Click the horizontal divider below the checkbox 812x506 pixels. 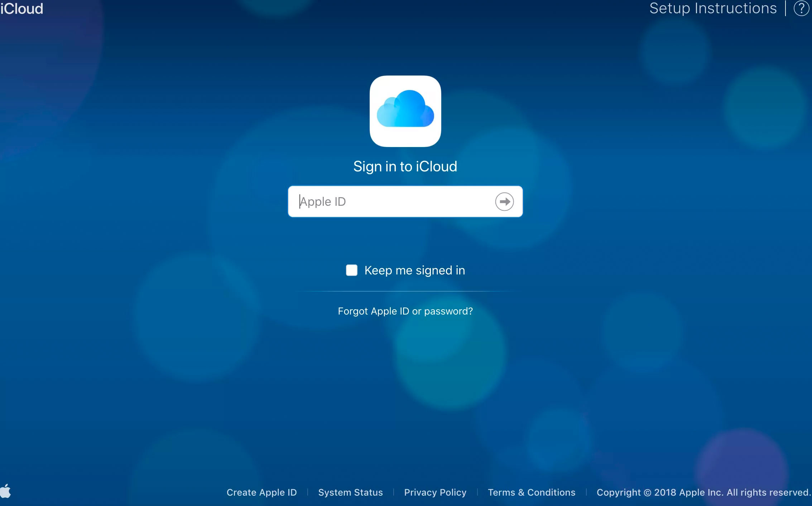[x=405, y=291]
